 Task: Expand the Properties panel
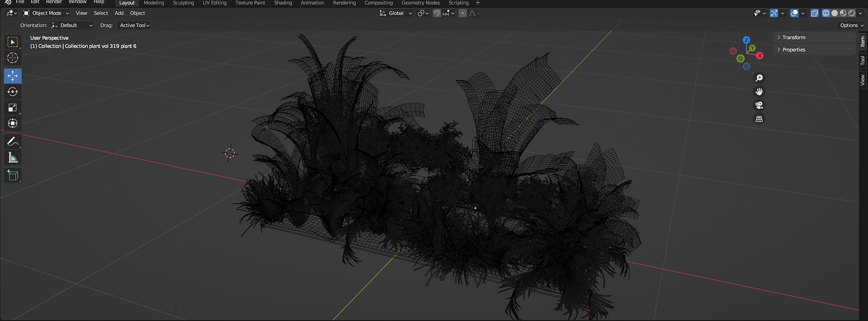(814, 49)
